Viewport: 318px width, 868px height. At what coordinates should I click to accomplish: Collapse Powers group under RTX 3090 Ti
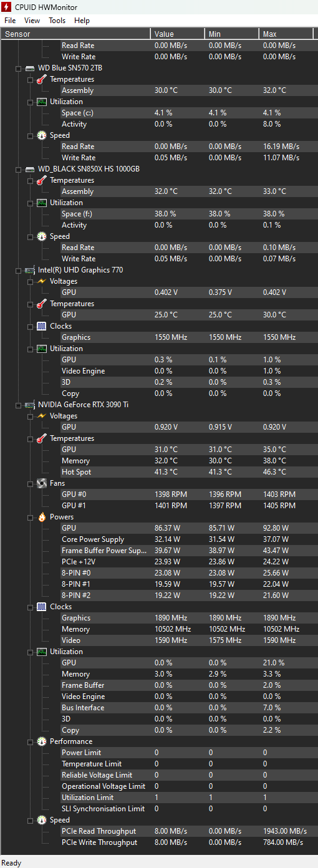[30, 517]
